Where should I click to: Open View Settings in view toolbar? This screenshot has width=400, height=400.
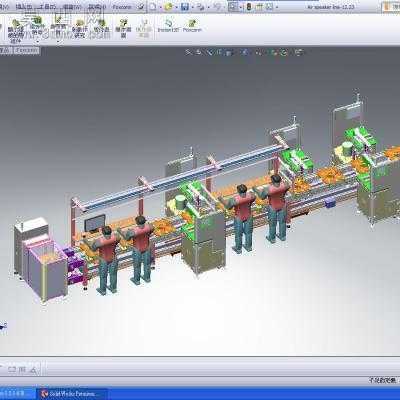[x=298, y=53]
